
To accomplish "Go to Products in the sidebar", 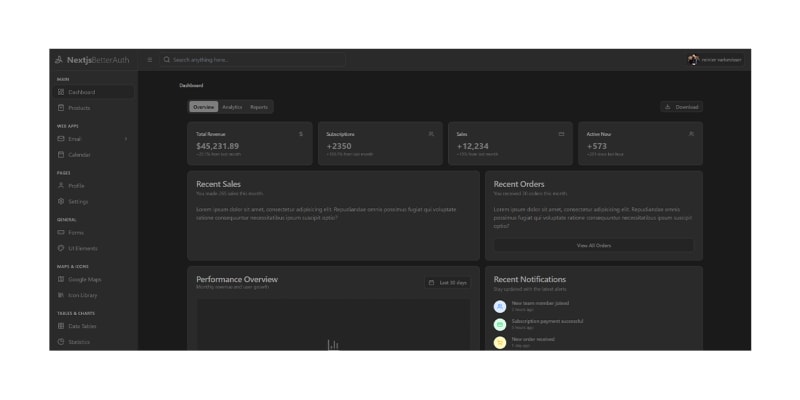I will pyautogui.click(x=79, y=107).
